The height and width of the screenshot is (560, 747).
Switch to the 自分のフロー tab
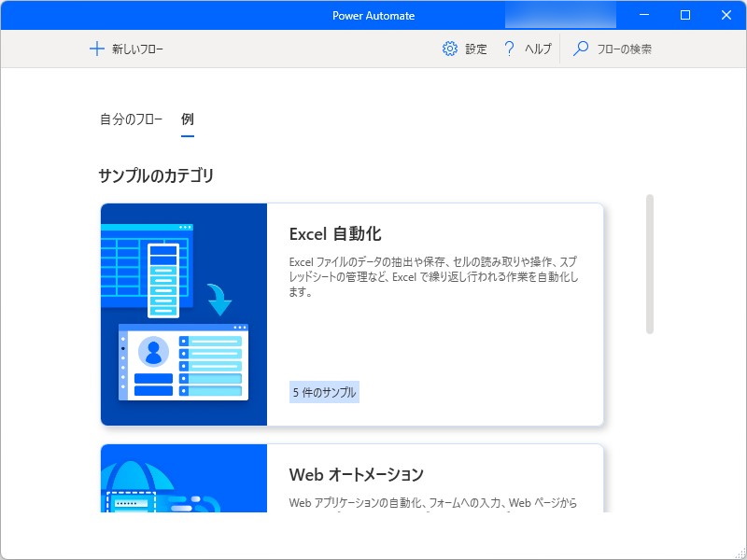pos(131,119)
